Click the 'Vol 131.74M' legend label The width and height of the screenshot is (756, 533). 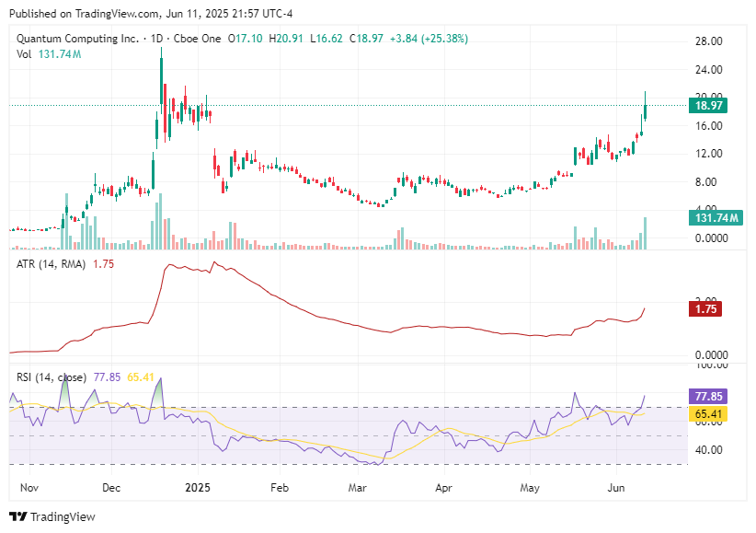pyautogui.click(x=49, y=54)
